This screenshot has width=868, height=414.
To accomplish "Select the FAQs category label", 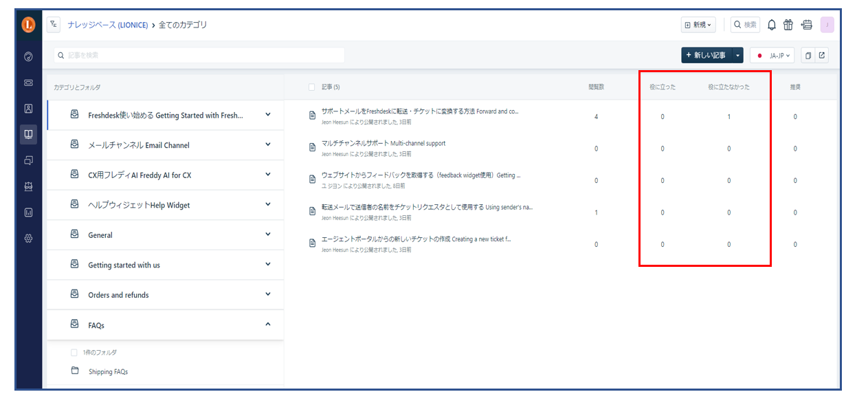I will click(x=96, y=325).
